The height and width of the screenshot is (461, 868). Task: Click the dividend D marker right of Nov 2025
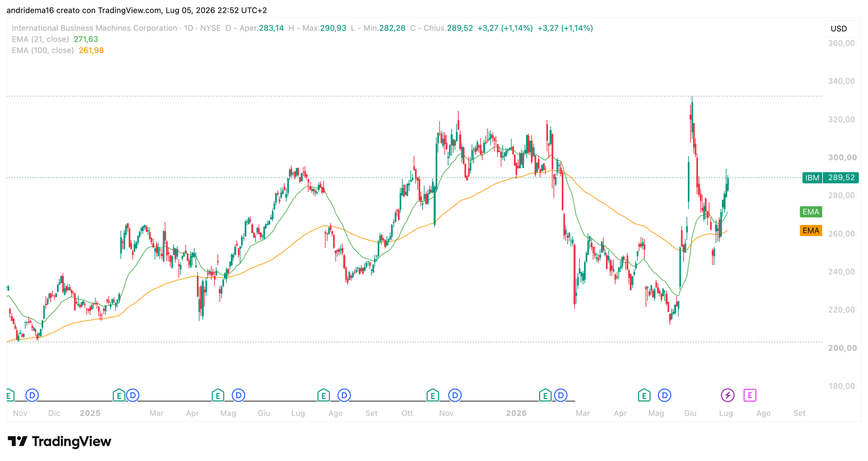coord(455,395)
